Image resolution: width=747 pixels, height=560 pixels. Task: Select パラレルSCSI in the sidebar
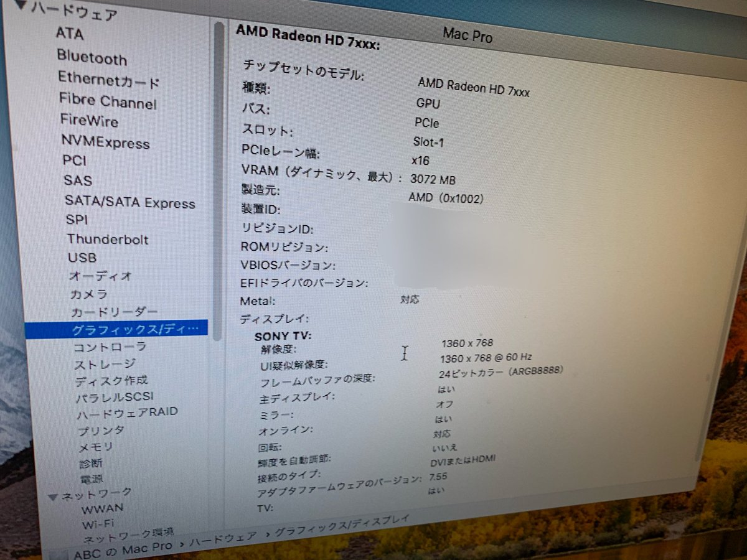click(115, 397)
